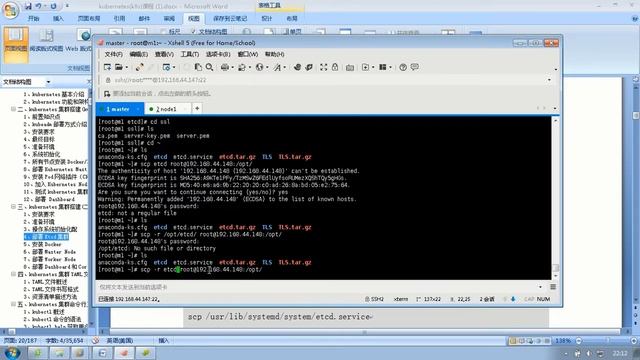This screenshot has width=640, height=360.
Task: Click the speech-bubble feedback icon in Xshell
Action: pyautogui.click(x=415, y=67)
